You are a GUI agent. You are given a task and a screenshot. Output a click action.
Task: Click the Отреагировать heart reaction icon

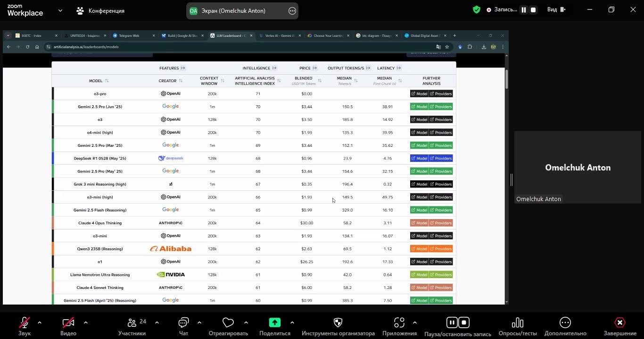pos(228,323)
